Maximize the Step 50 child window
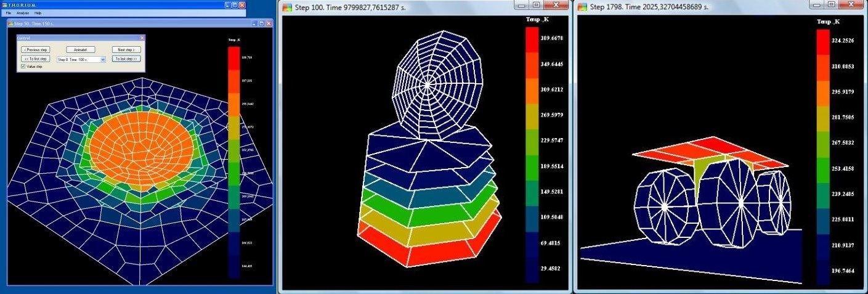This screenshot has height=294, width=868. (x=261, y=23)
